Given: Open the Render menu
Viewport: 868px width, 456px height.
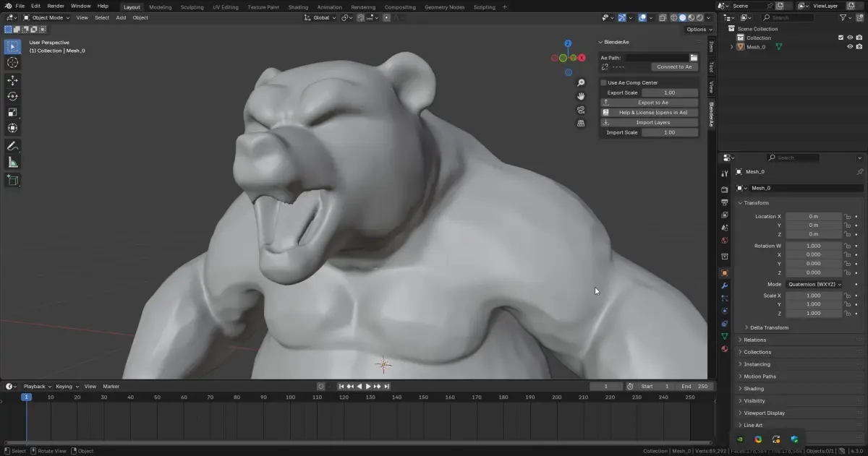Looking at the screenshot, I should 56,6.
